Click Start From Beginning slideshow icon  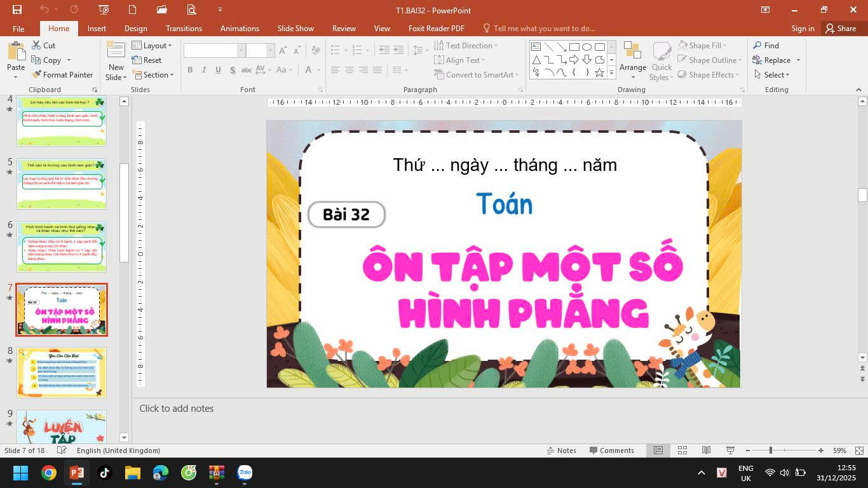(104, 10)
